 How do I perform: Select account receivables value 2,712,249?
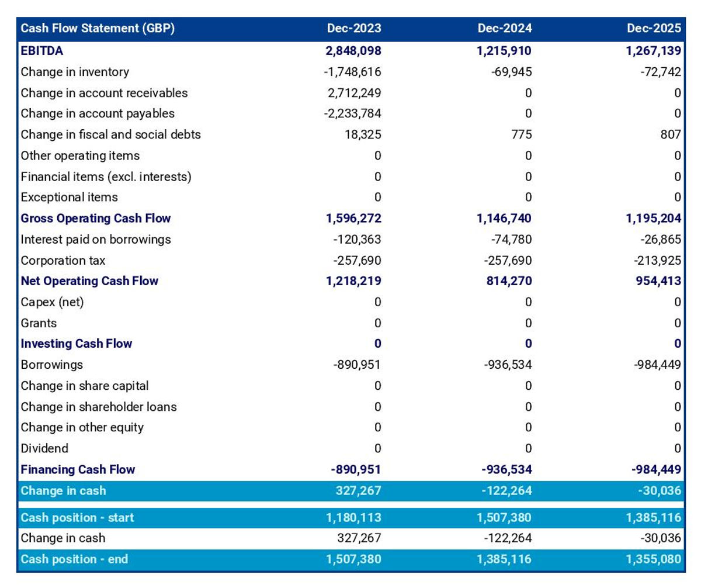click(353, 93)
